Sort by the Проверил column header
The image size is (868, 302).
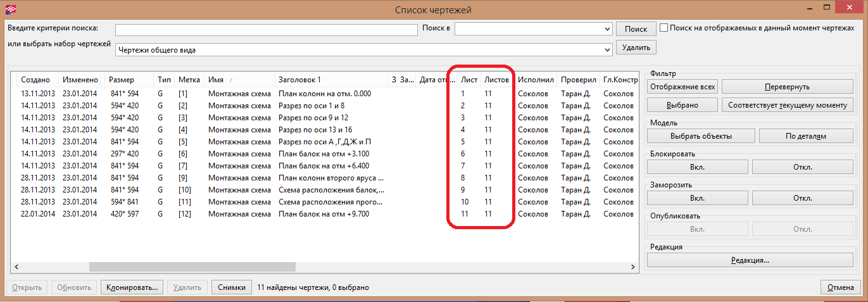579,80
